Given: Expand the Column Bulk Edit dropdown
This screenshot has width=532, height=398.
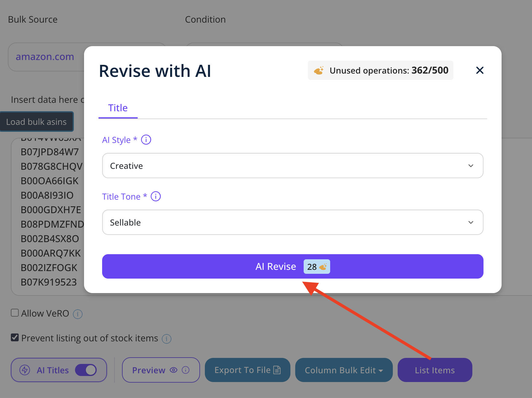Looking at the screenshot, I should [x=344, y=370].
